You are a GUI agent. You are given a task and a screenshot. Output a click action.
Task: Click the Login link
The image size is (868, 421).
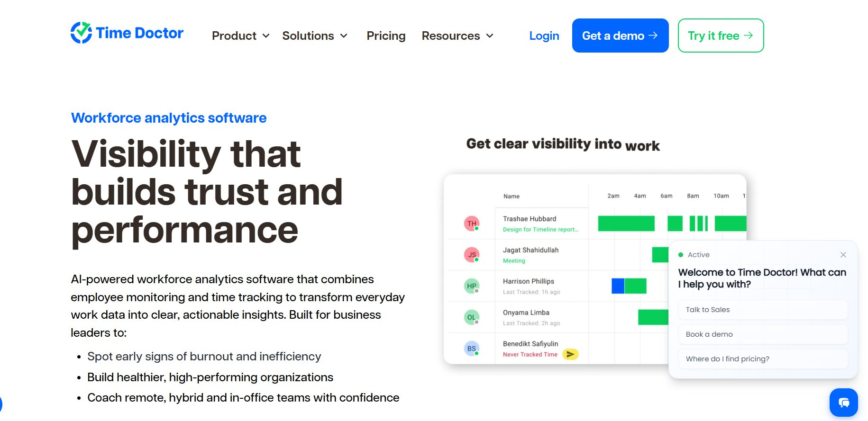(544, 36)
